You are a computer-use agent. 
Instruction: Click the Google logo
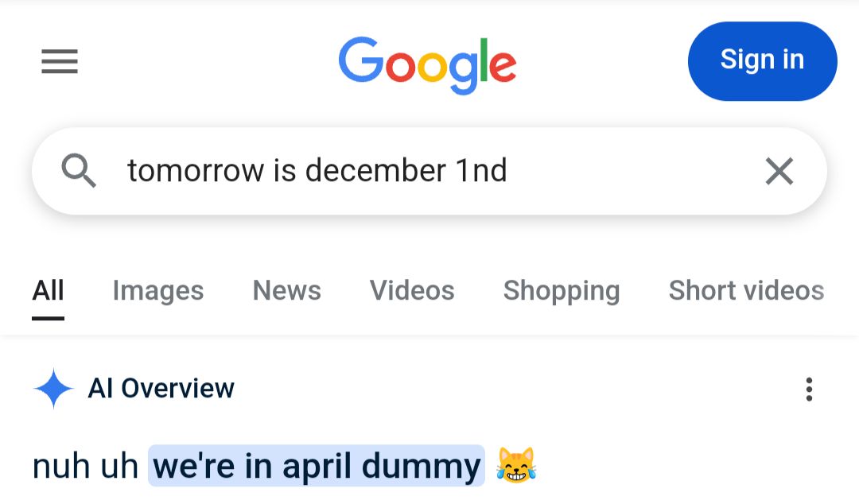427,65
